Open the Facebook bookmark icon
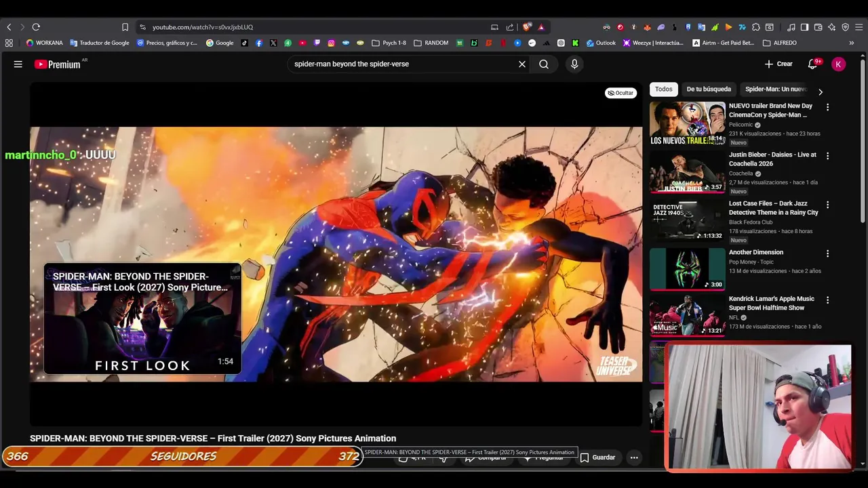 [x=259, y=43]
